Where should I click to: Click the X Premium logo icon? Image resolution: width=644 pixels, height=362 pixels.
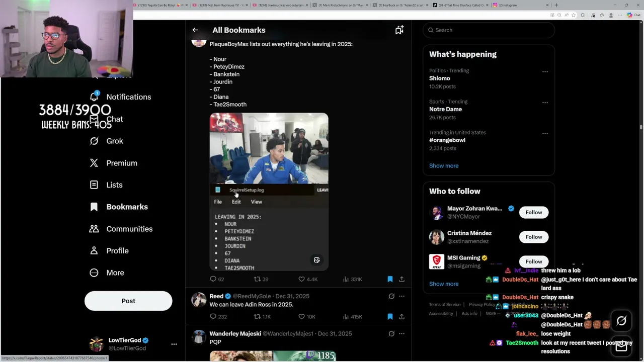pos(94,163)
